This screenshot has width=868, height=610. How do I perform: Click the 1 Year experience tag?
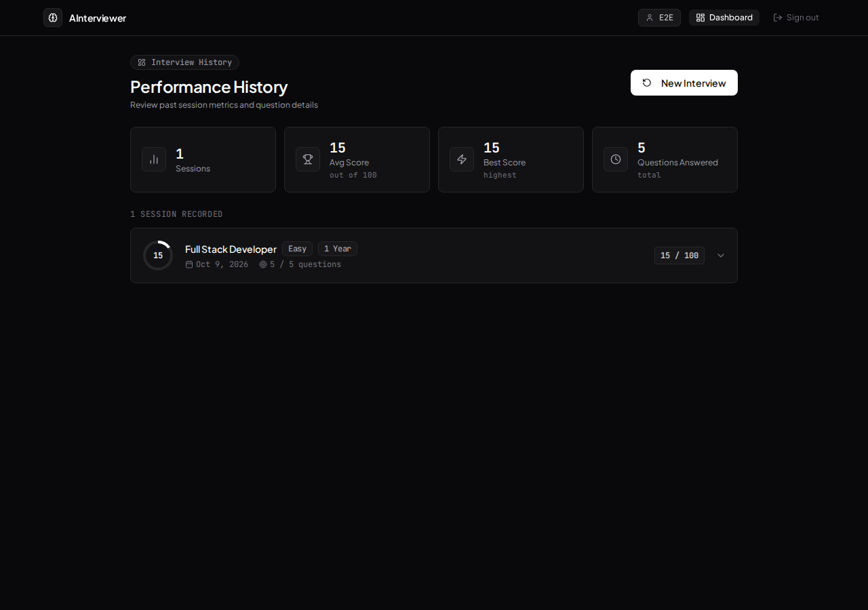click(x=338, y=249)
